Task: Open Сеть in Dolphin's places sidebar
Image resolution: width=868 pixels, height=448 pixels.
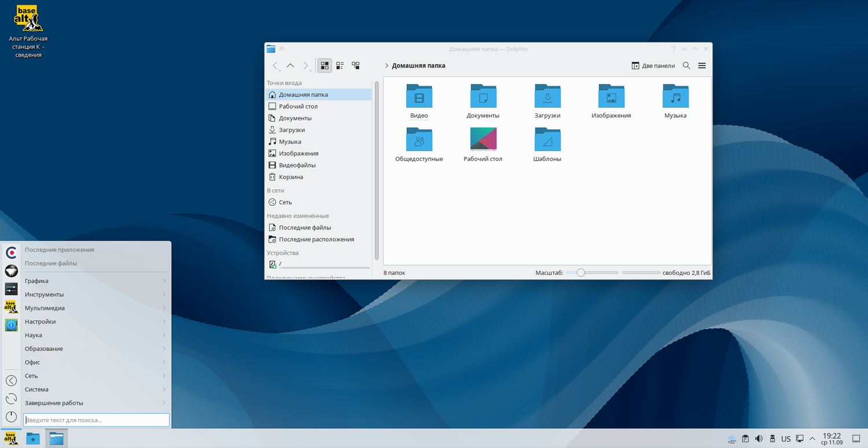Action: (319, 203)
